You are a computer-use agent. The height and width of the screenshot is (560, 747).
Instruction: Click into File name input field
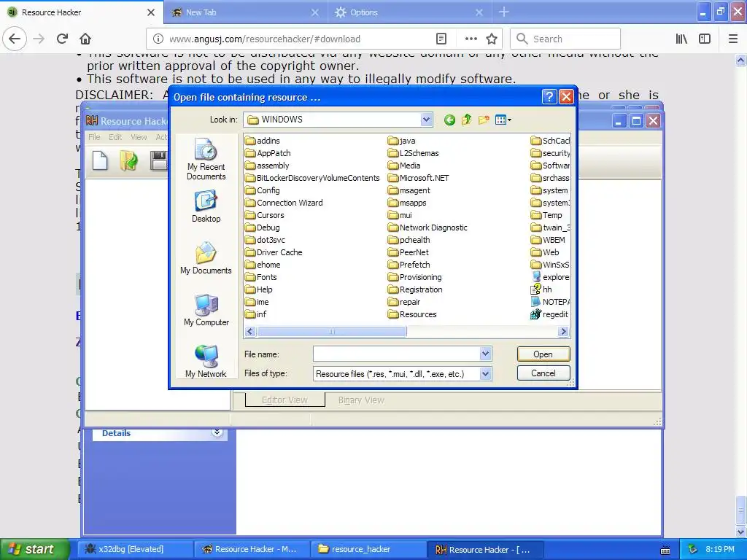(396, 354)
